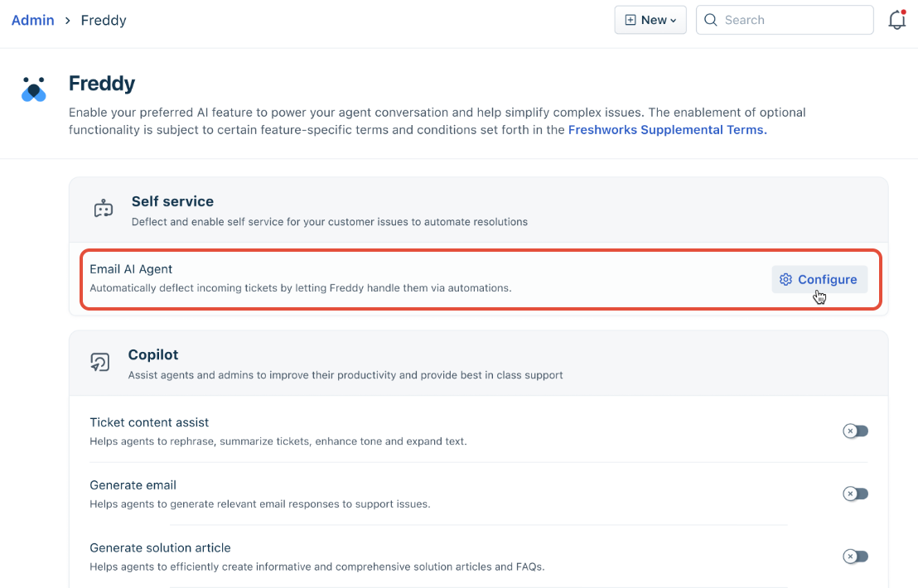The height and width of the screenshot is (588, 918).
Task: Click 'Automatically deflect incoming tickets' description
Action: point(301,288)
